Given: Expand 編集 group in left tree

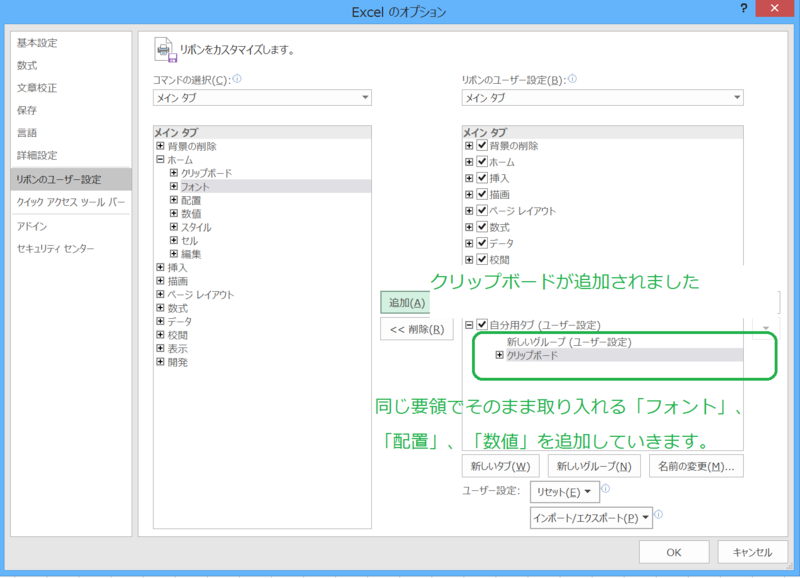Looking at the screenshot, I should [174, 254].
